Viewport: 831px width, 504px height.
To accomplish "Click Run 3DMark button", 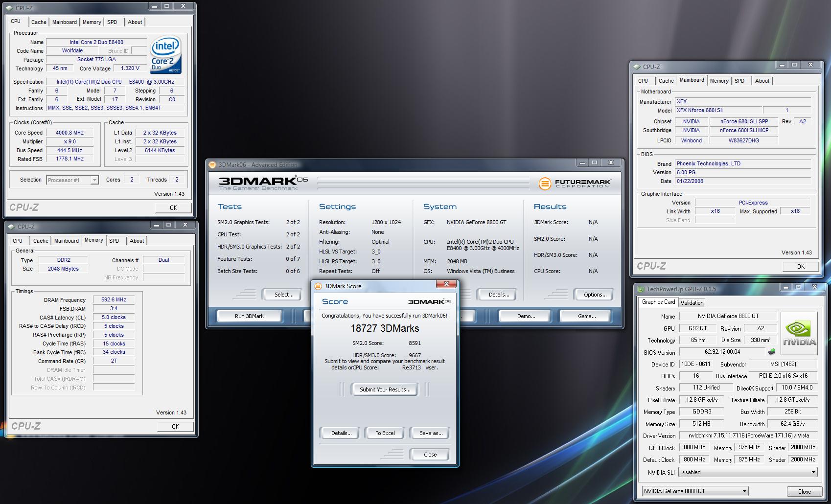I will tap(249, 316).
